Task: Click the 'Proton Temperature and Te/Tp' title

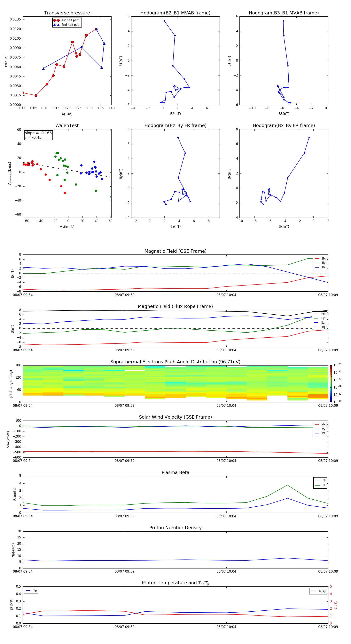Action: point(175,583)
